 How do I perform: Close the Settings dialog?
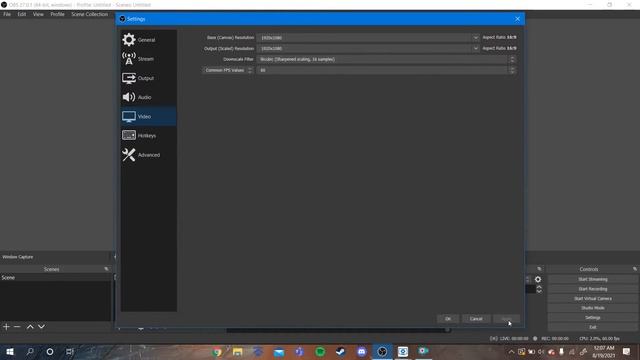[517, 19]
